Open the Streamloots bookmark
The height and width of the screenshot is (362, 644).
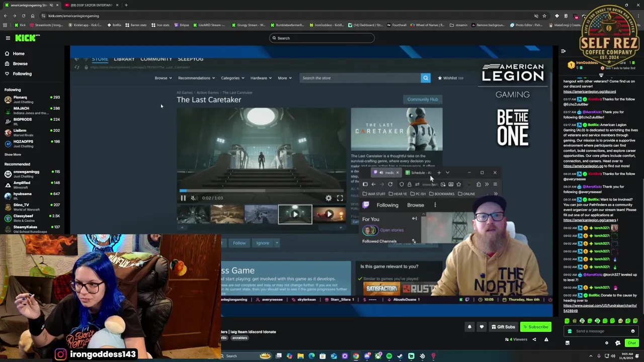47,25
